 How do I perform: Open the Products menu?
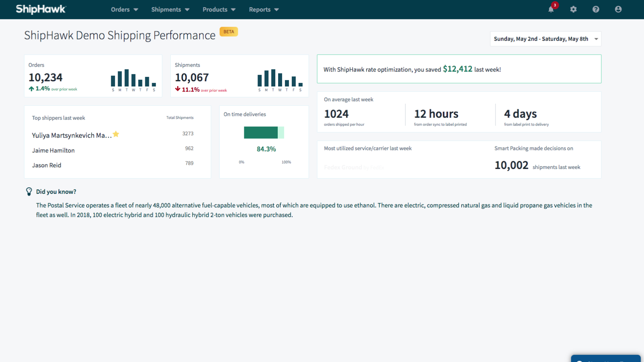point(219,9)
